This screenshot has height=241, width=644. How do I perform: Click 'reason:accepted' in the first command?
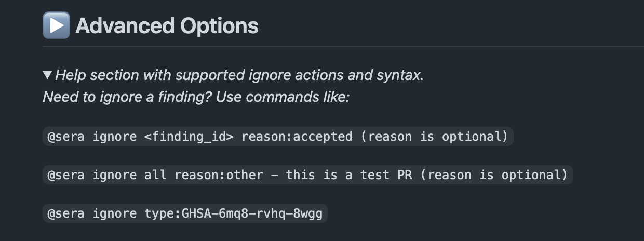(x=297, y=137)
